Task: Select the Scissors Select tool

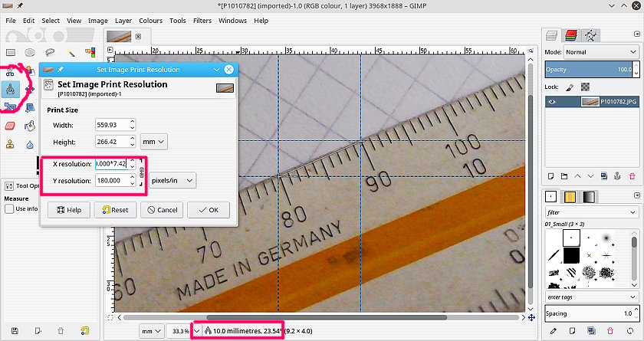Action: (x=10, y=72)
